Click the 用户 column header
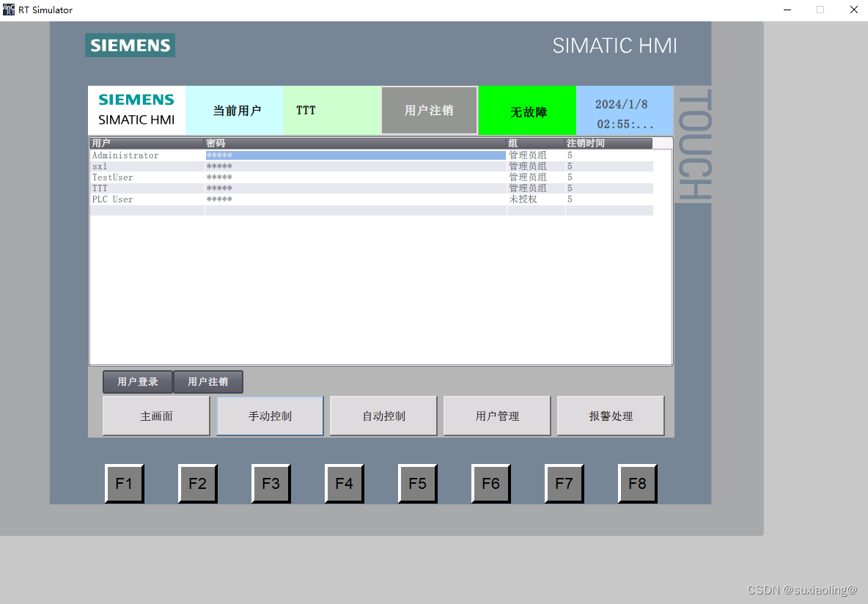Viewport: 868px width, 604px height. pos(147,144)
